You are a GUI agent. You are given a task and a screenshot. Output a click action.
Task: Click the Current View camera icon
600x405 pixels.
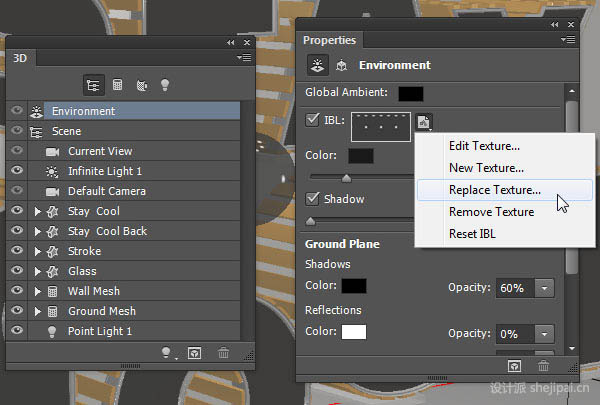click(x=52, y=152)
